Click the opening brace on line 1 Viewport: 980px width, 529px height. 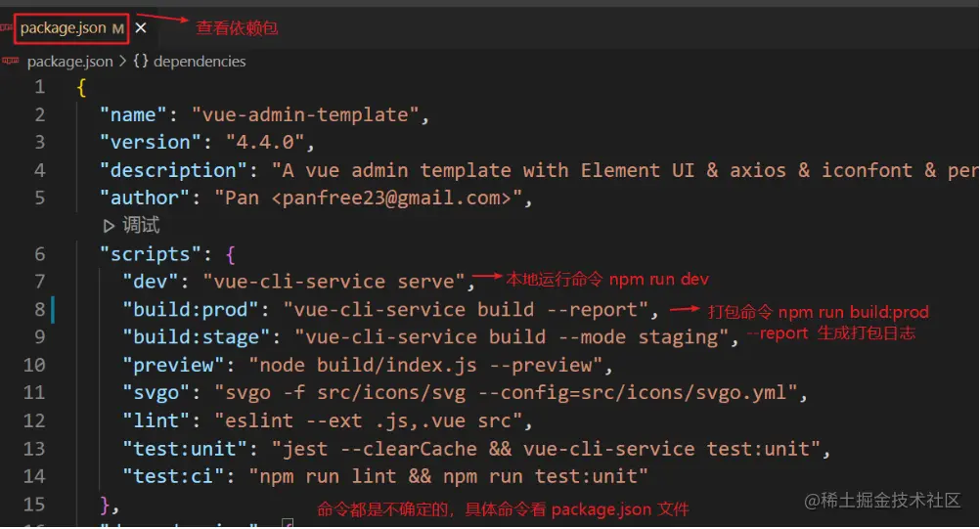tap(81, 87)
